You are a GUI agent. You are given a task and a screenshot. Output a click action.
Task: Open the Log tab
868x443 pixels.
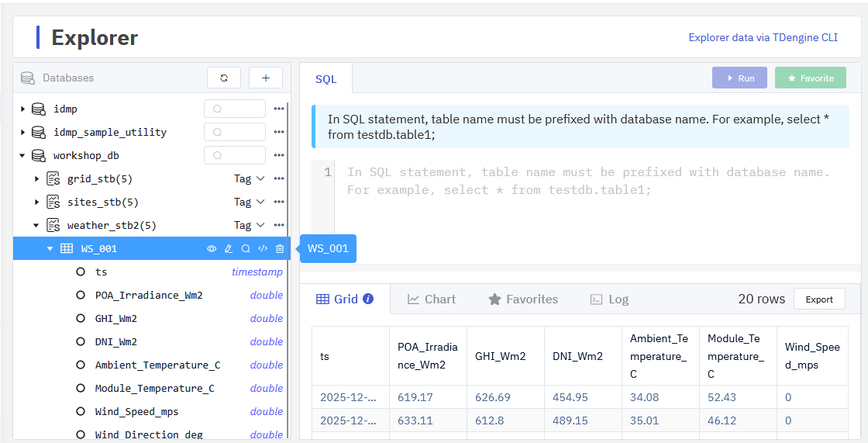pos(609,299)
